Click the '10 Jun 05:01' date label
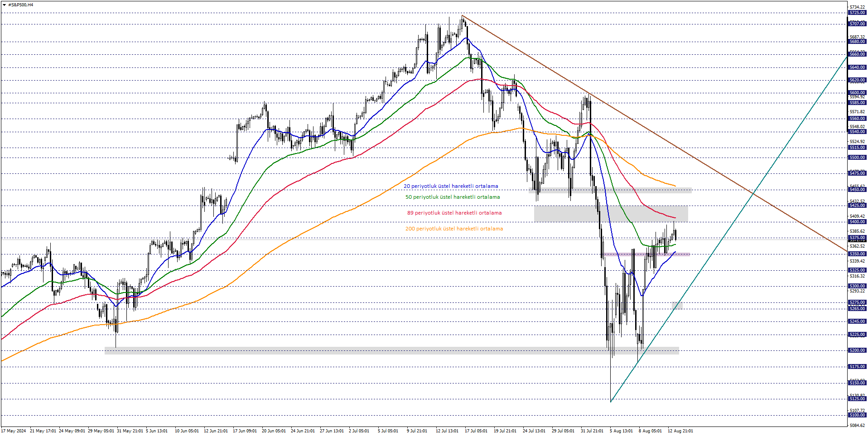868x436 pixels. pyautogui.click(x=187, y=431)
